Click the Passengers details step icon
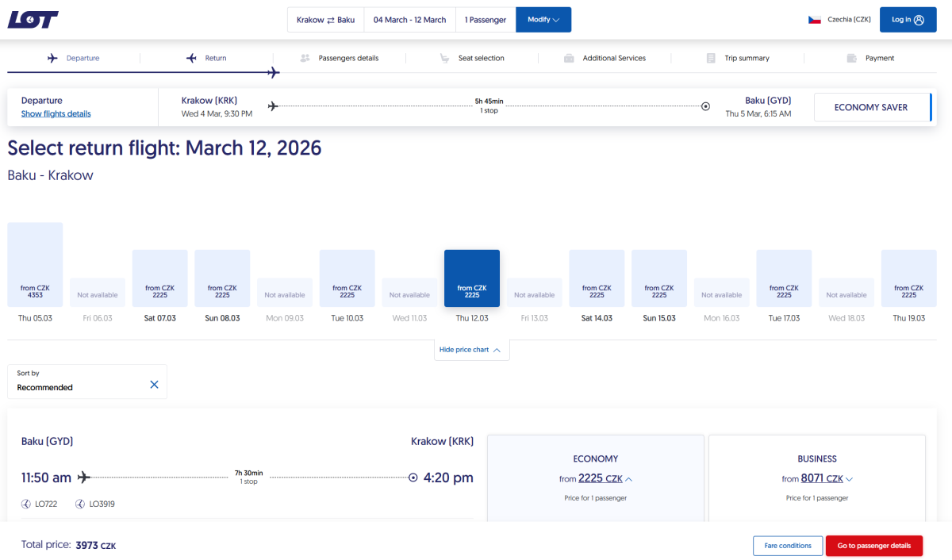This screenshot has height=560, width=952. (305, 58)
